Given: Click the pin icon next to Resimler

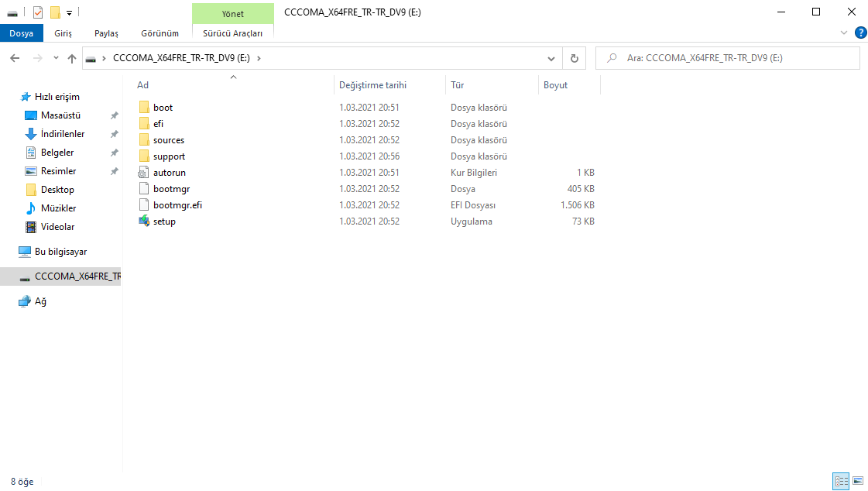Looking at the screenshot, I should (x=114, y=171).
